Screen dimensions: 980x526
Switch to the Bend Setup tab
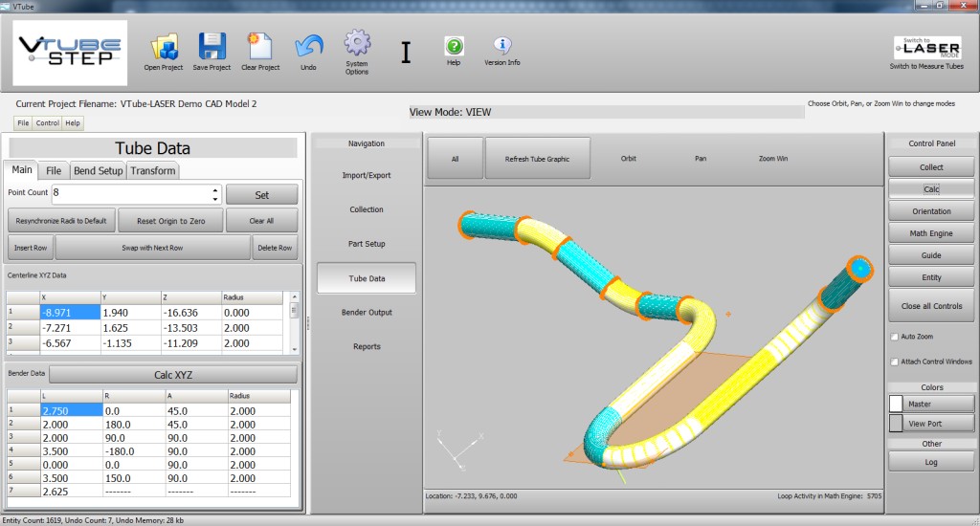[98, 170]
